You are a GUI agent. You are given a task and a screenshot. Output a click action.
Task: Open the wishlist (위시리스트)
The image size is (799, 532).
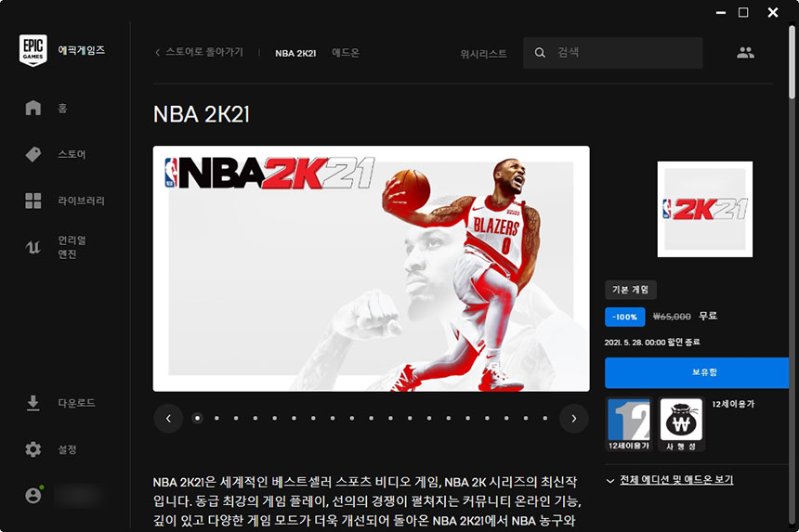coord(483,54)
